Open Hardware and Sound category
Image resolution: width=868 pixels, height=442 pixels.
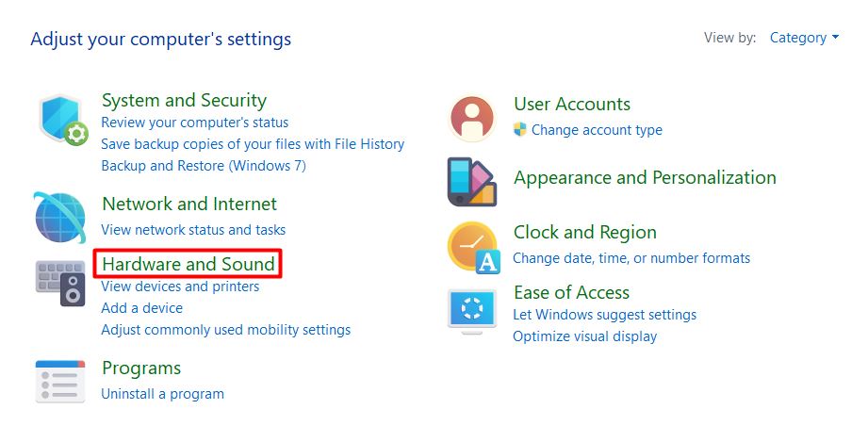click(188, 264)
